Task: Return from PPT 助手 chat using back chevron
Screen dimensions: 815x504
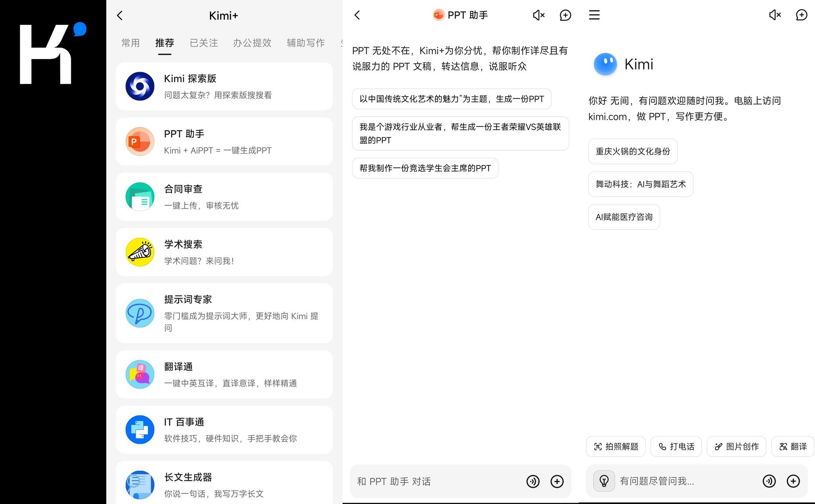Action: pyautogui.click(x=357, y=15)
